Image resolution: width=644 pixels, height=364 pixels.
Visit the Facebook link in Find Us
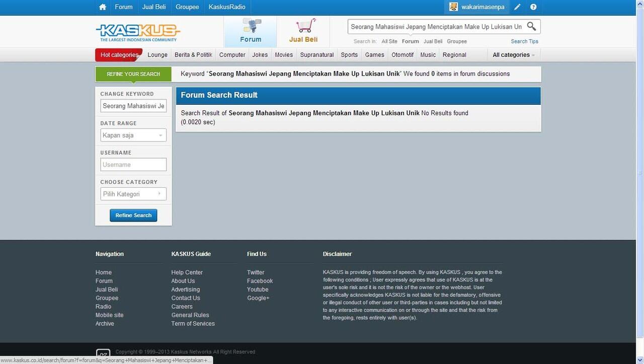tap(260, 281)
